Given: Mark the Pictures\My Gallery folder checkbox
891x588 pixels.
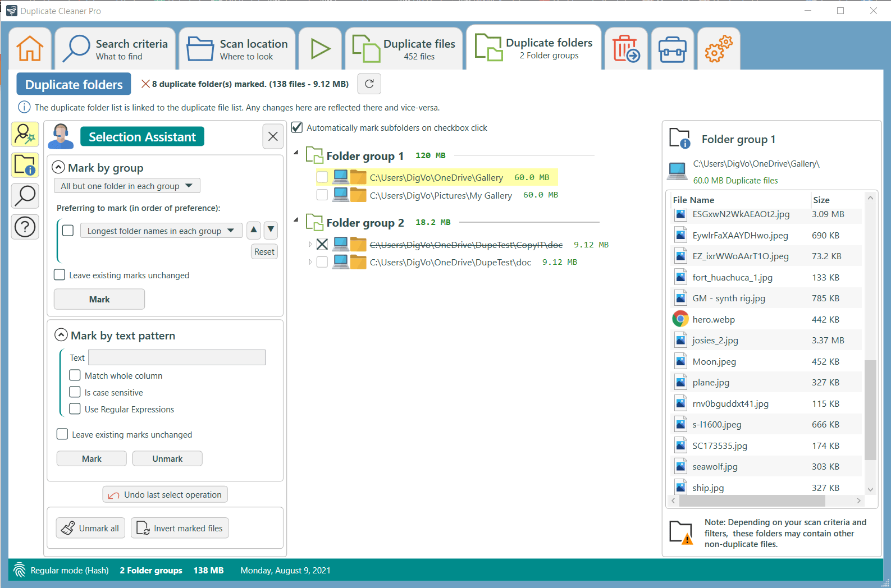Looking at the screenshot, I should click(x=322, y=195).
